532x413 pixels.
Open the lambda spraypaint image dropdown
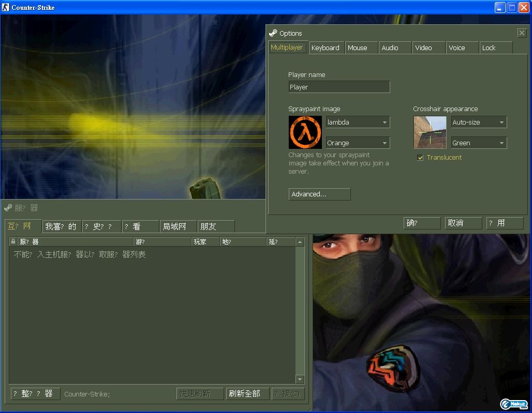click(358, 123)
